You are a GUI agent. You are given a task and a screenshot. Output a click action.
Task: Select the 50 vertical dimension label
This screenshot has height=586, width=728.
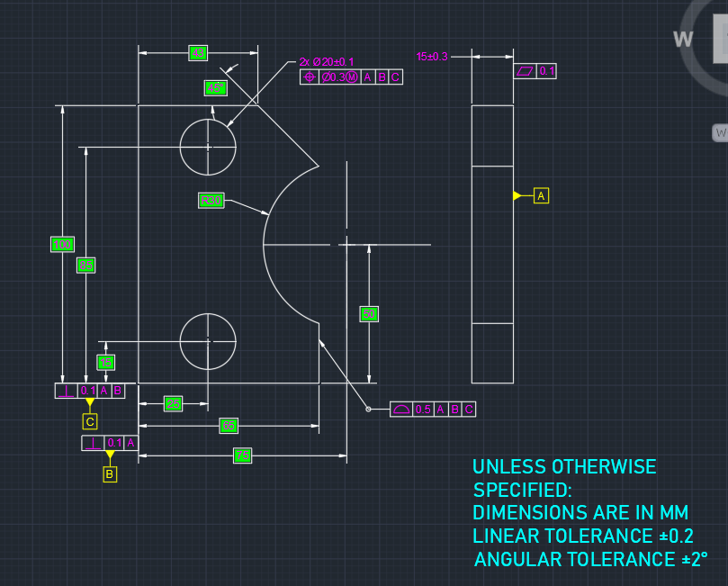369,314
